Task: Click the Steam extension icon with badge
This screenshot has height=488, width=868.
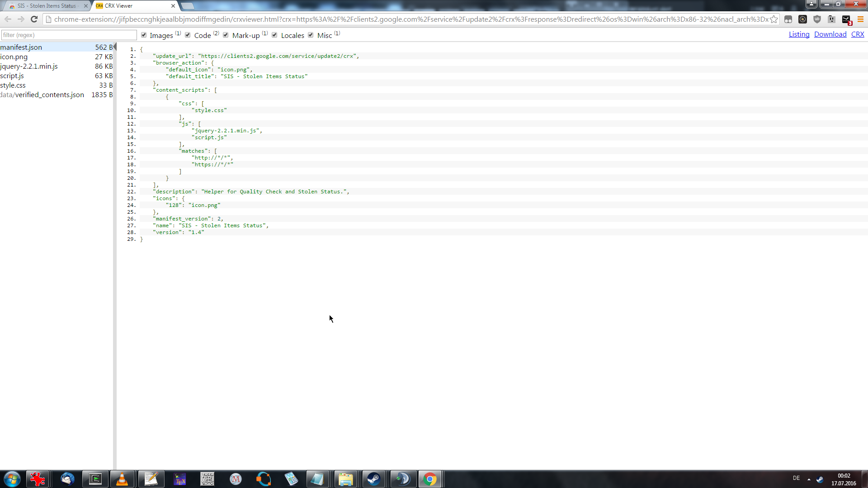Action: coord(846,19)
